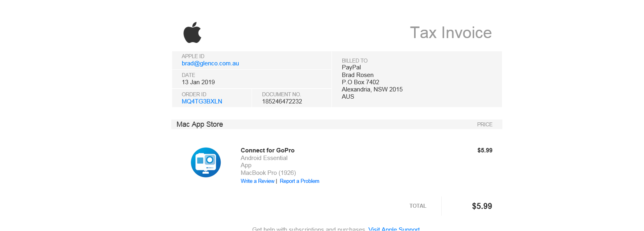Open the brad@glenco.com.au Apple ID link
The width and height of the screenshot is (644, 231).
(x=210, y=63)
